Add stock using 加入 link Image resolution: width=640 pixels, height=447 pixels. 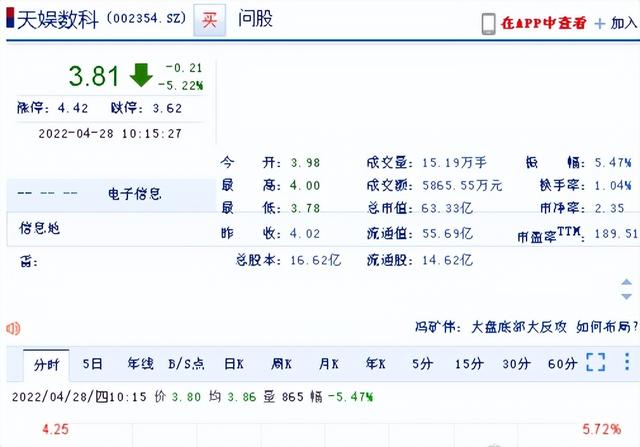click(x=624, y=23)
